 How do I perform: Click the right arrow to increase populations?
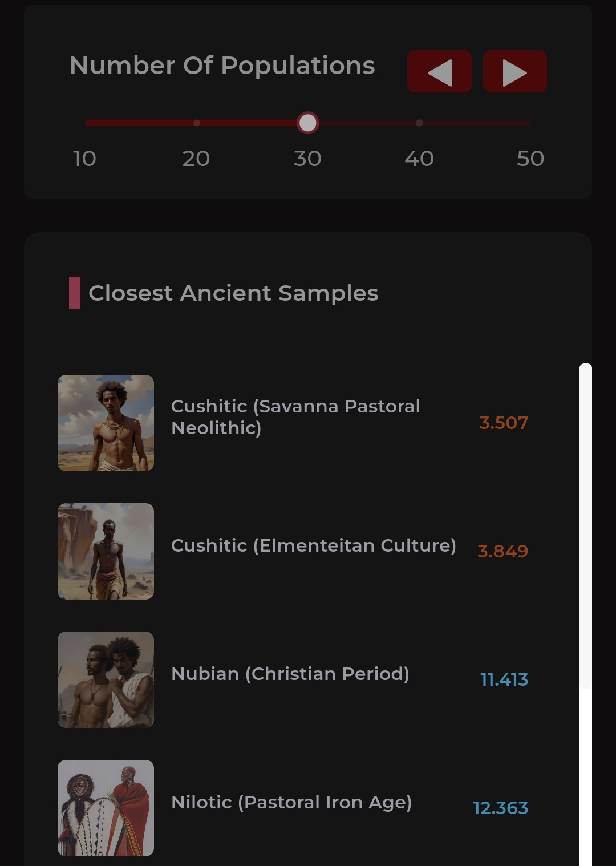pyautogui.click(x=514, y=71)
